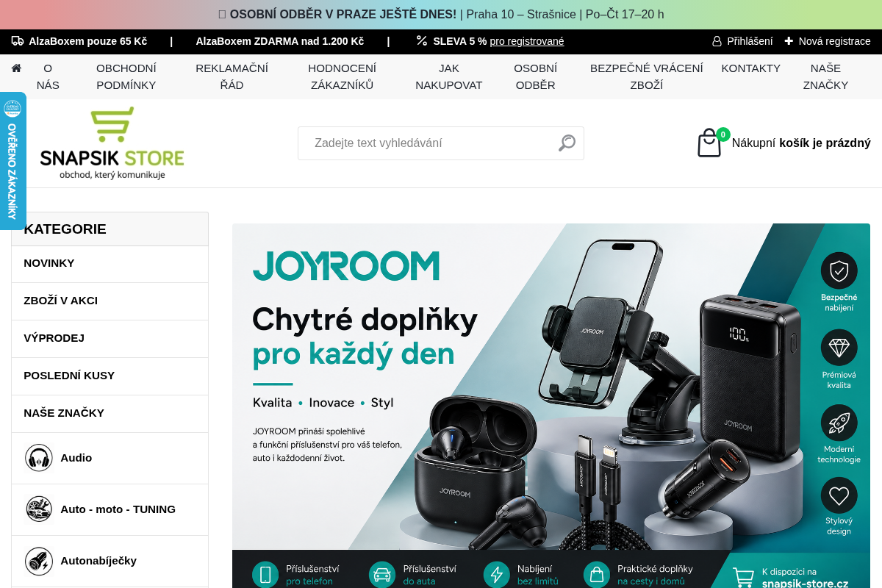The image size is (882, 588).
Task: Click the Přihlášení login link
Action: tap(750, 41)
